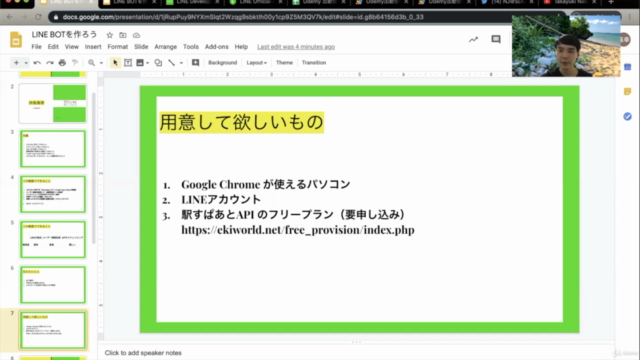Open the File menu
640x360 pixels.
tap(36, 47)
